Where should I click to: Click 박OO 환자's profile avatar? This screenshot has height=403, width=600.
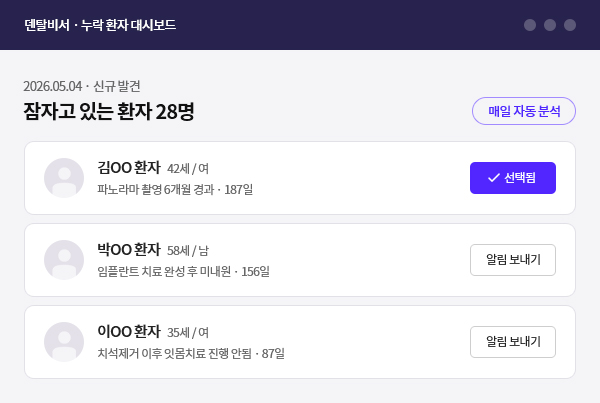(x=64, y=260)
